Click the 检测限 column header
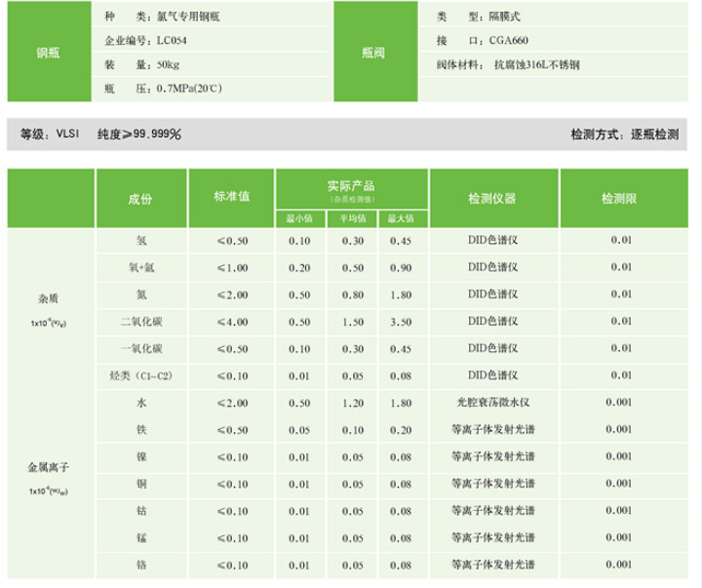Viewport: 702px width, 588px height. [x=621, y=198]
